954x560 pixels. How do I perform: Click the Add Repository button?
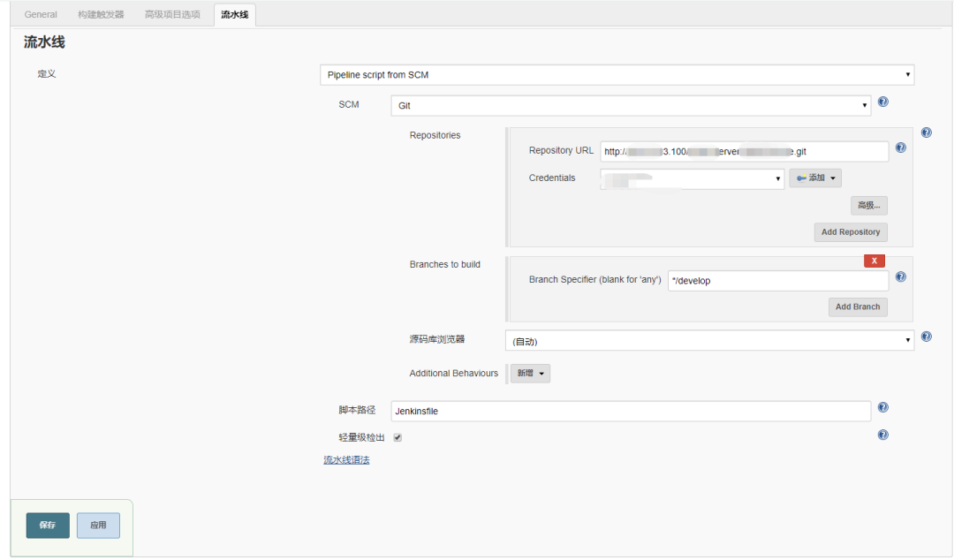point(851,232)
